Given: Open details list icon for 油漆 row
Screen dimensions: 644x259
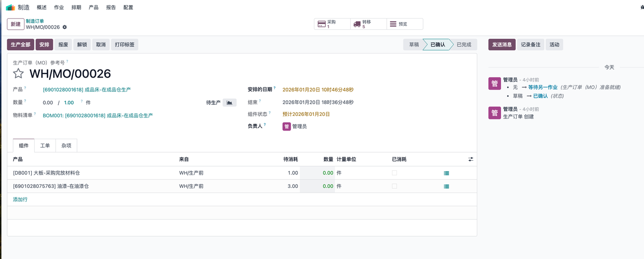Looking at the screenshot, I should pyautogui.click(x=446, y=186).
